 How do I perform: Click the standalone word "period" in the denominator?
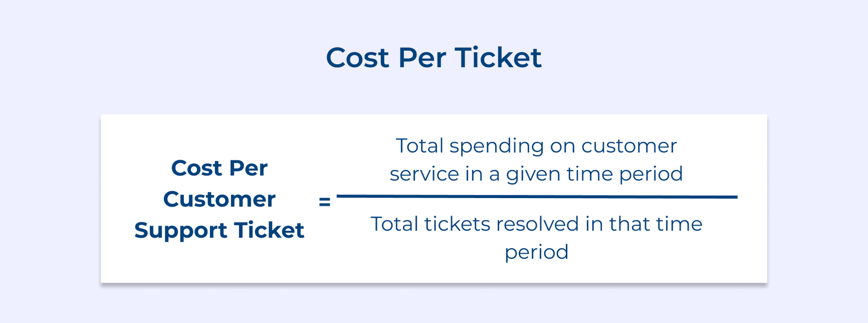[537, 252]
